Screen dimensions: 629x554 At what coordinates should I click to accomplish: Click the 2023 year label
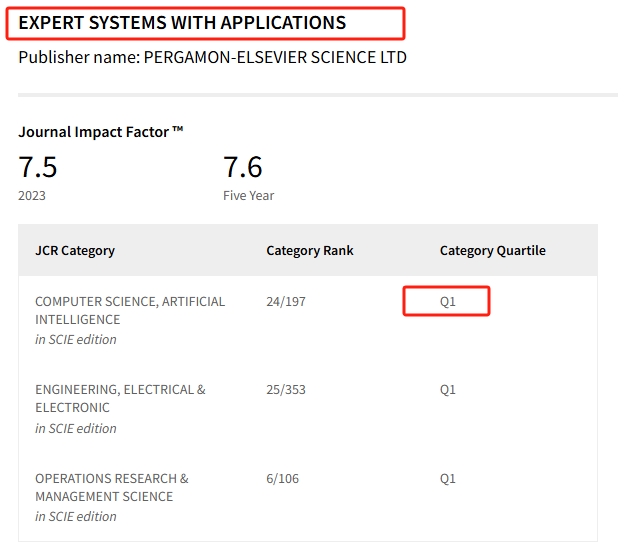point(32,196)
